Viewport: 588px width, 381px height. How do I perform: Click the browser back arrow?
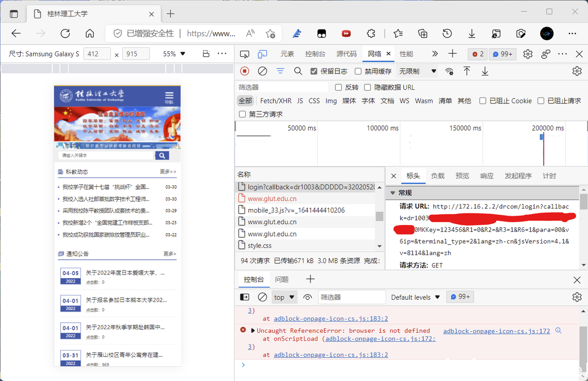pos(16,34)
